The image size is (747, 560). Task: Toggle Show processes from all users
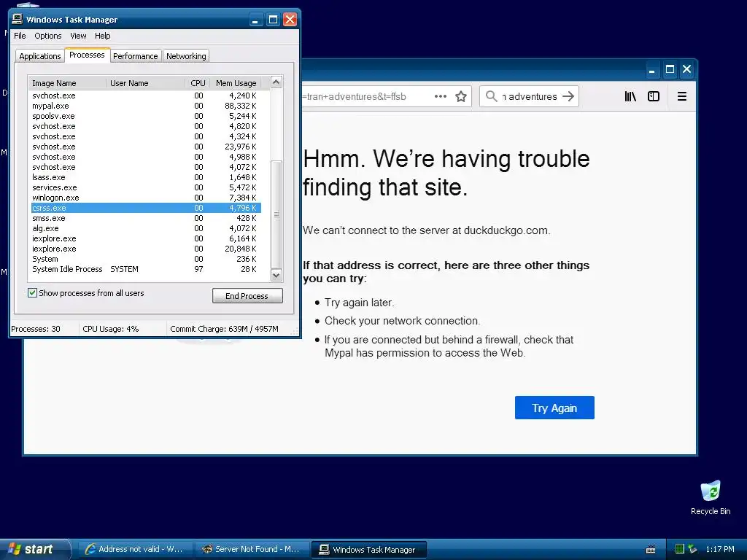click(x=32, y=293)
